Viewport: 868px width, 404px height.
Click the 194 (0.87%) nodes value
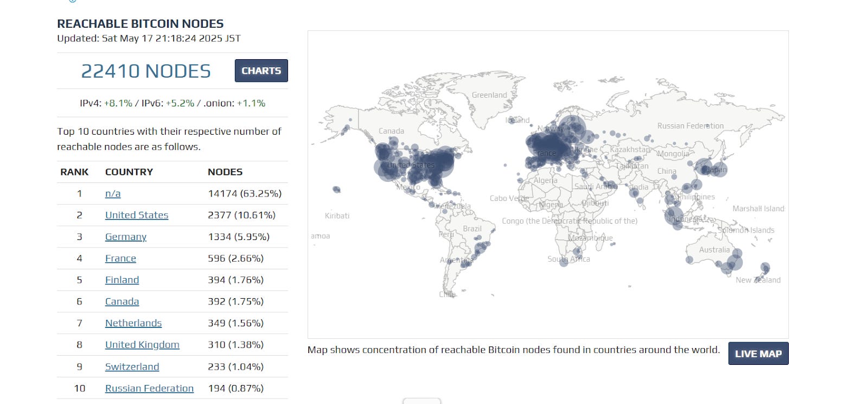point(235,388)
